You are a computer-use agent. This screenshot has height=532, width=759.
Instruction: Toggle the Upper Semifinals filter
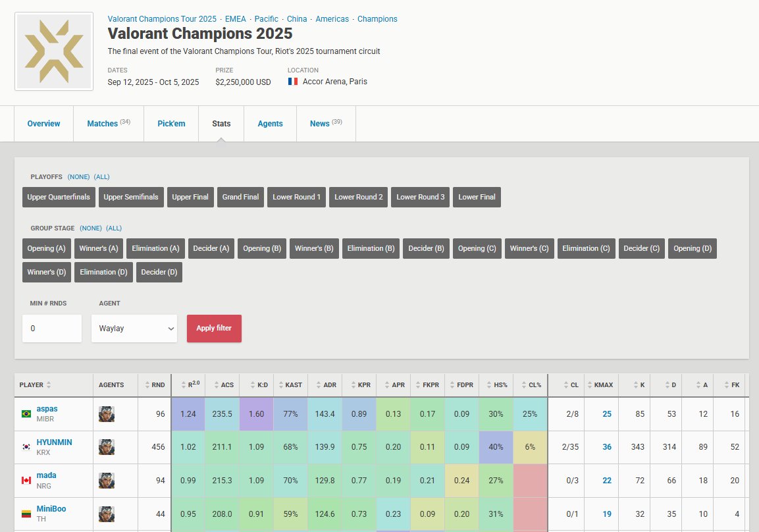131,197
